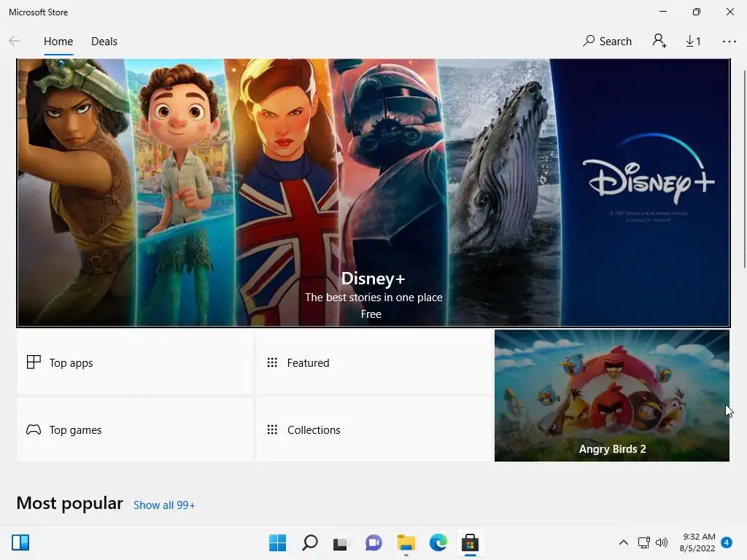Open Widgets from the taskbar
This screenshot has width=747, height=560.
click(x=20, y=542)
